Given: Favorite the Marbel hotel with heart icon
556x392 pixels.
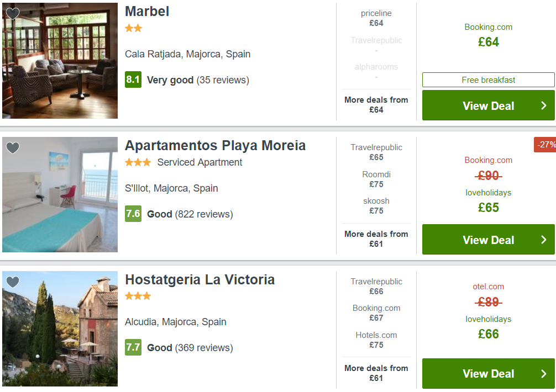Looking at the screenshot, I should tap(13, 14).
